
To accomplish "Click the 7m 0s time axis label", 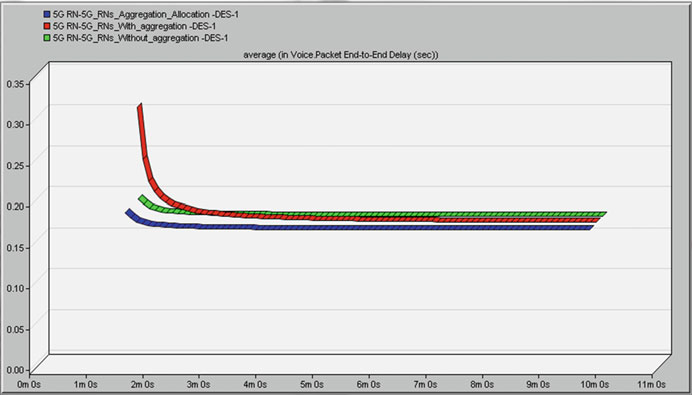I will 425,384.
